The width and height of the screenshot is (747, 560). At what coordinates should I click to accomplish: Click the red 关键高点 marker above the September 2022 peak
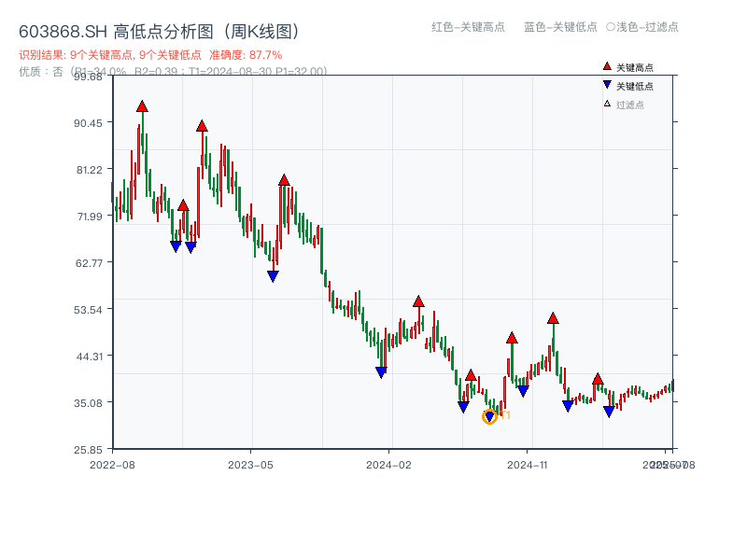tap(142, 107)
